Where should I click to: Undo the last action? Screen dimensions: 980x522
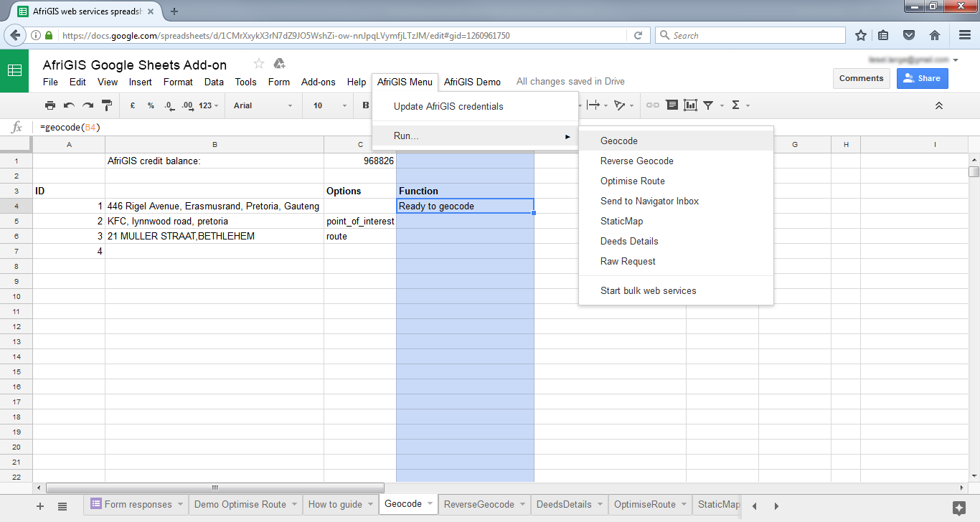click(x=69, y=105)
